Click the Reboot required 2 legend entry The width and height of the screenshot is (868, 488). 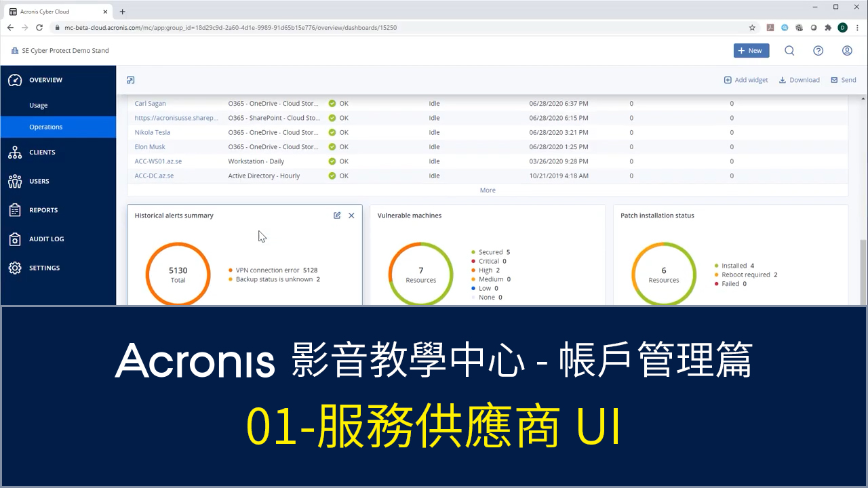pos(746,275)
